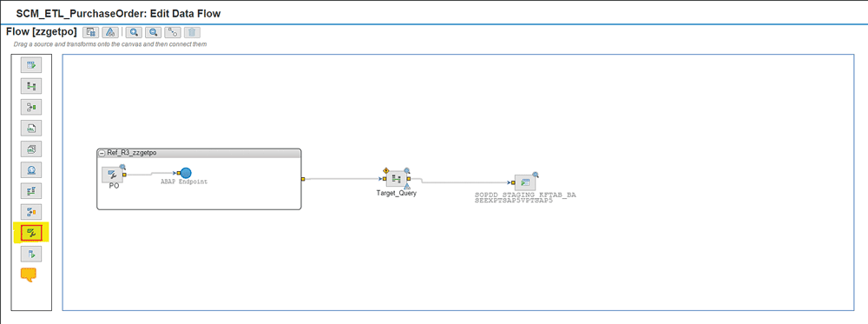Select the XML Map transform palette icon
This screenshot has height=324, width=868.
click(31, 129)
